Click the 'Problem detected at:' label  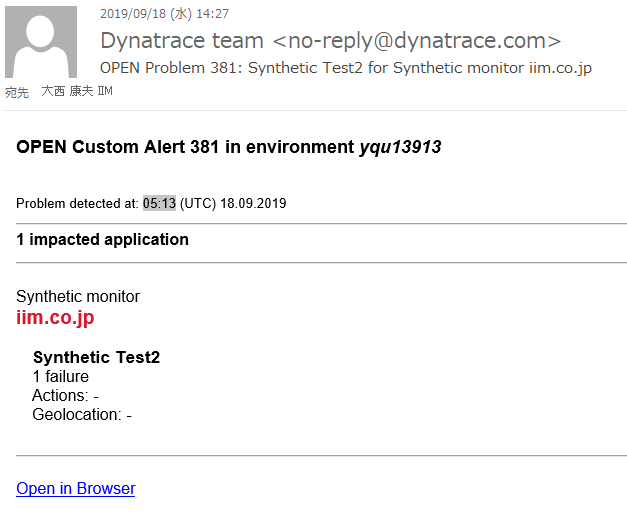pyautogui.click(x=77, y=203)
